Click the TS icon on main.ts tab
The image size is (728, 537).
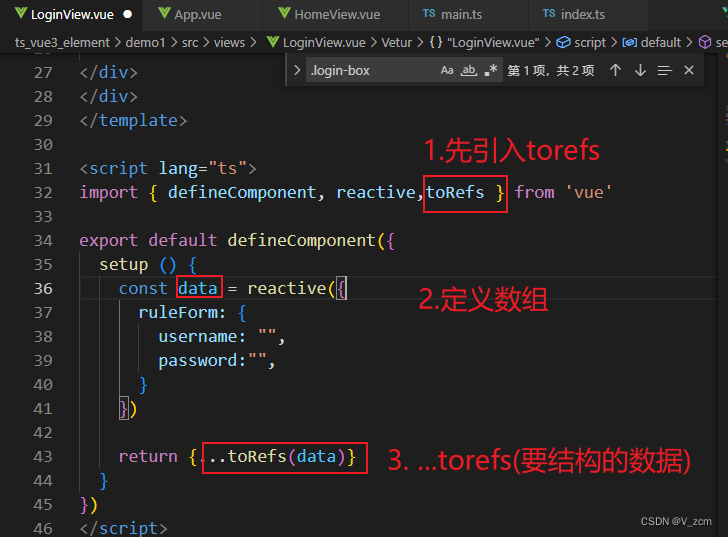(429, 14)
